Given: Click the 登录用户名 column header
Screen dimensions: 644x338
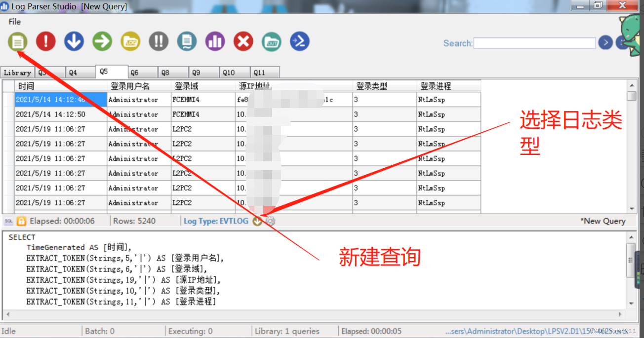Looking at the screenshot, I should [139, 86].
